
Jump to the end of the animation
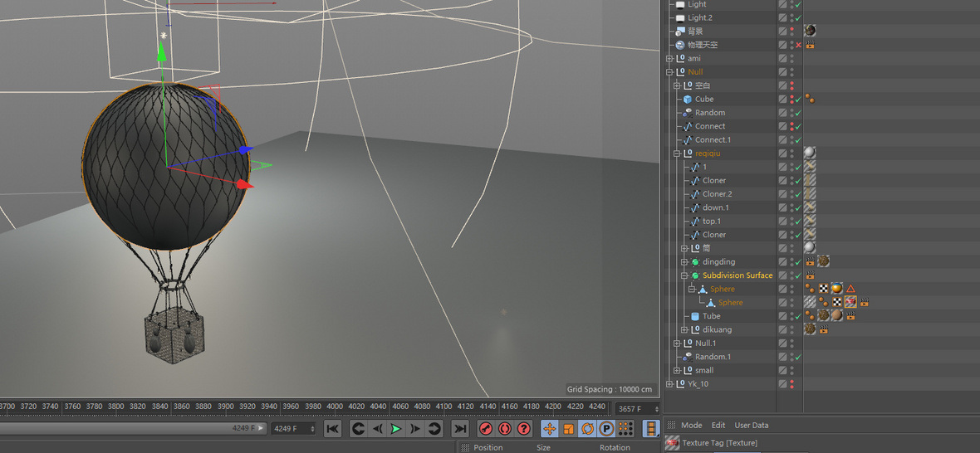click(x=459, y=428)
